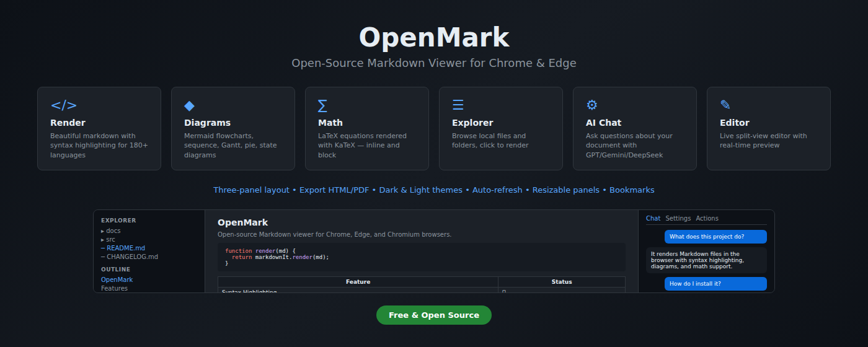Open the Actions tab

[707, 218]
